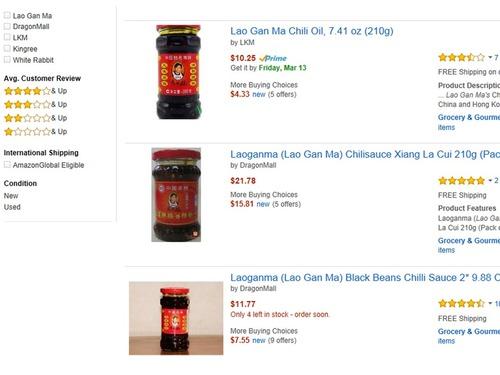
Task: Open star rating of Black Beans Chilli Sauce
Action: (x=461, y=303)
